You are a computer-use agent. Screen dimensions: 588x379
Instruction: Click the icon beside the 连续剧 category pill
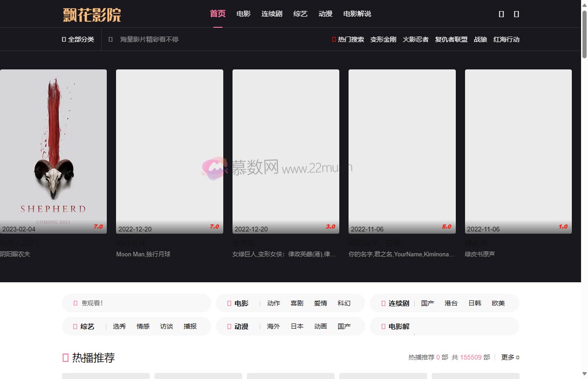click(x=383, y=304)
